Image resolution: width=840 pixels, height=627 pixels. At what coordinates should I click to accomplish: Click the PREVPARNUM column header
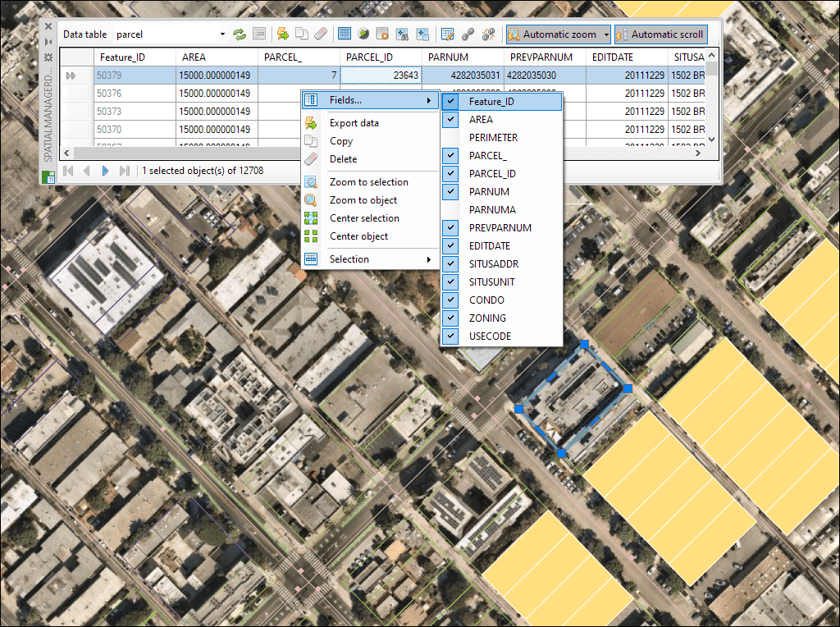point(545,57)
